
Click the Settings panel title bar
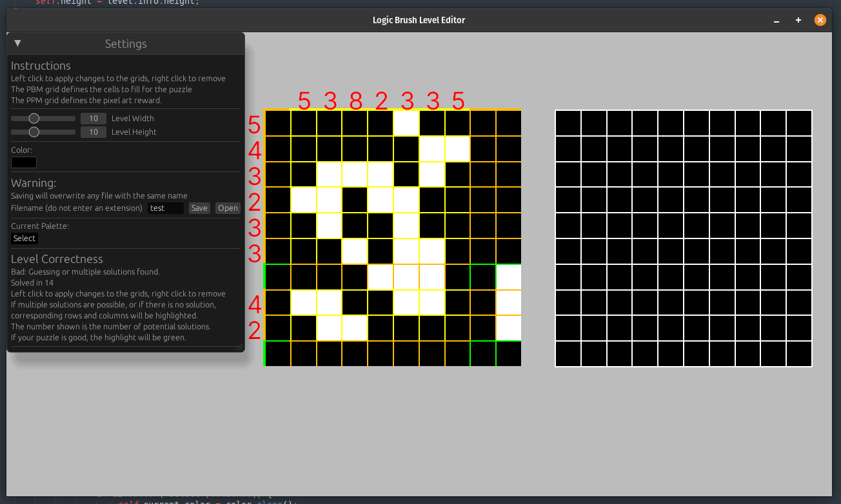click(x=126, y=44)
